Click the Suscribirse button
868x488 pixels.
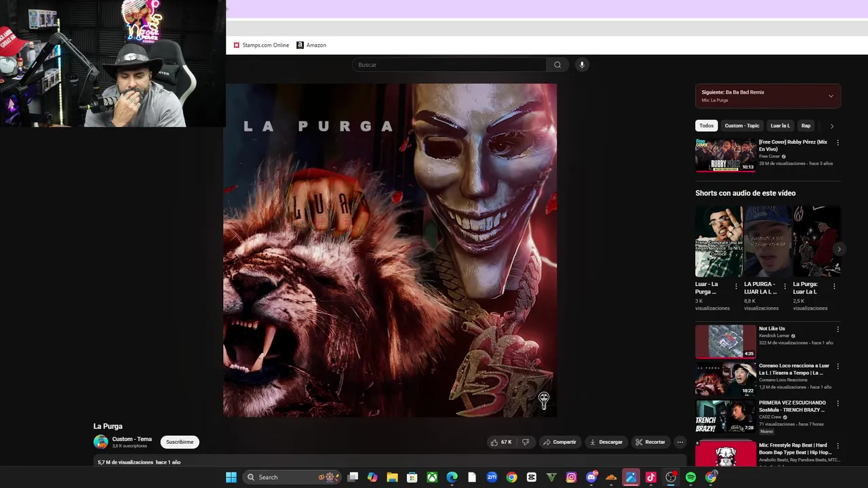pyautogui.click(x=180, y=442)
